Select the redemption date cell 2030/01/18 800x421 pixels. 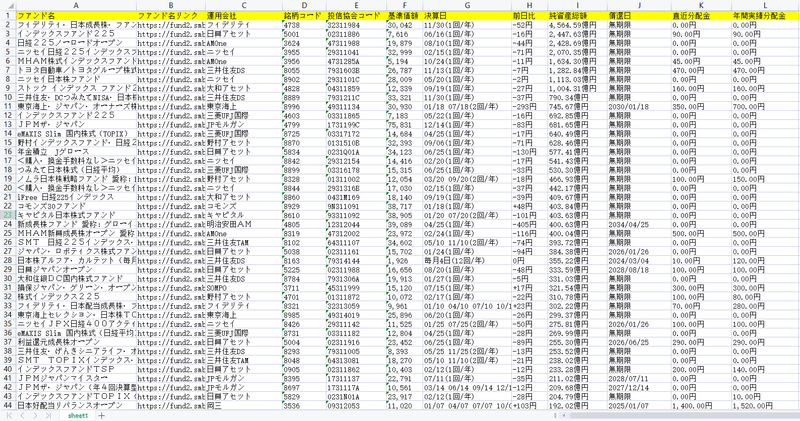click(x=639, y=106)
